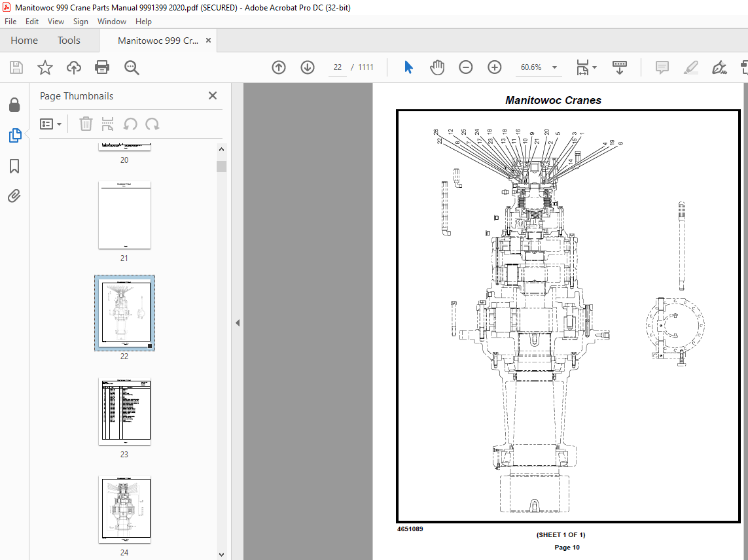Screen dimensions: 748x560
Task: Click the '(SHEET 1 OF 1)' label
Action: [561, 534]
